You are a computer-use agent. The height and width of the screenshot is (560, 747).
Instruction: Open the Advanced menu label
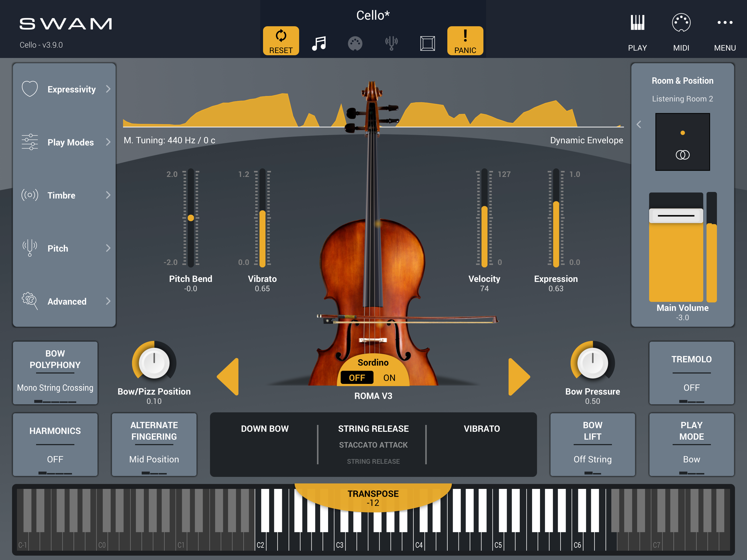point(67,301)
